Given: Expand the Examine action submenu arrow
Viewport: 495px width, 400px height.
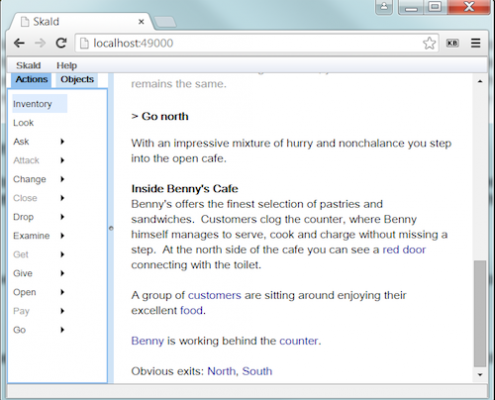Looking at the screenshot, I should pyautogui.click(x=62, y=236).
